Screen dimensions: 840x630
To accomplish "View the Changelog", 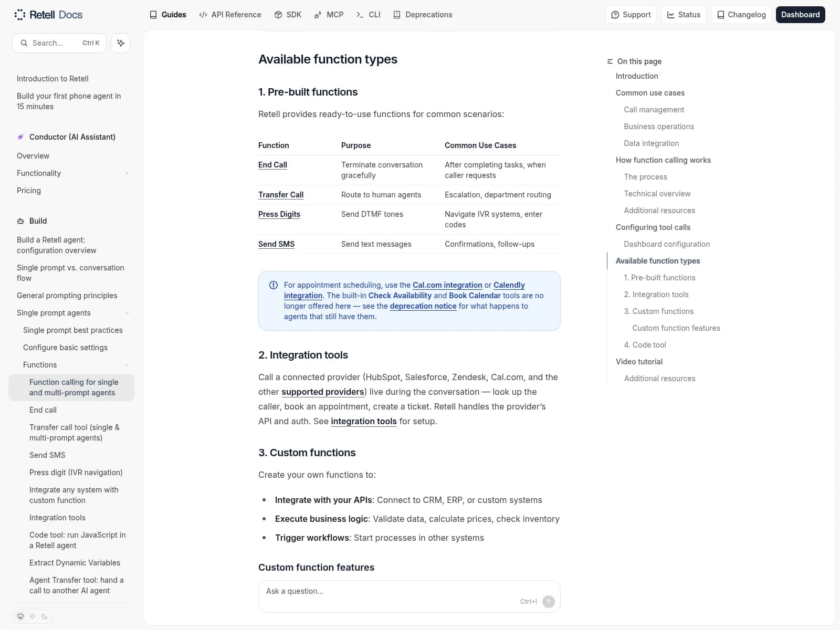I will click(x=741, y=15).
